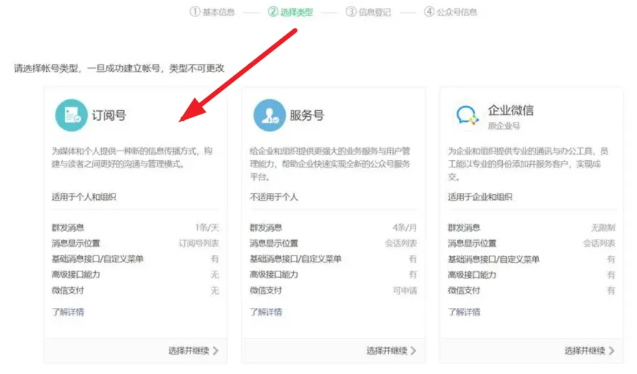Click the 订阅号 teal document icon

pyautogui.click(x=71, y=115)
